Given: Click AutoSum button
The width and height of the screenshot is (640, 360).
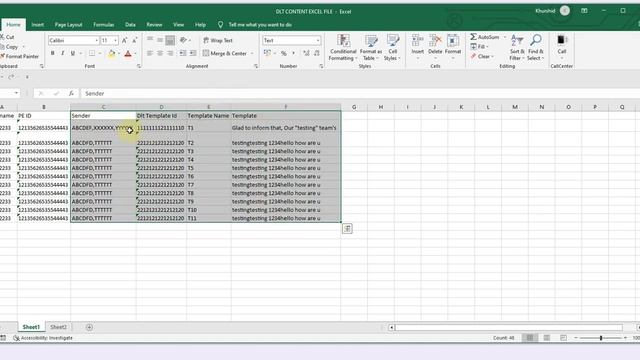Looking at the screenshot, I should (x=485, y=37).
